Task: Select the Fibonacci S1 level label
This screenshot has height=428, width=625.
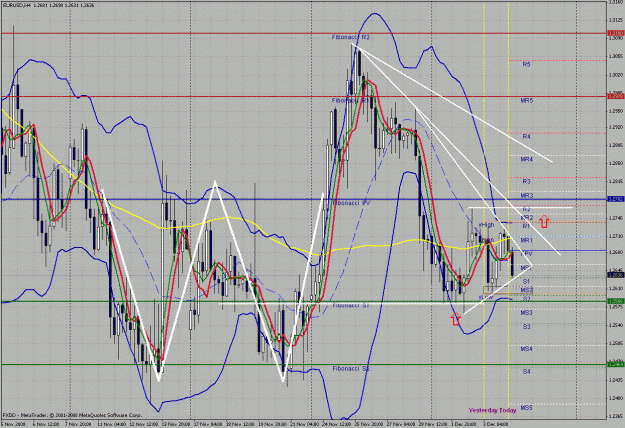Action: coord(351,305)
